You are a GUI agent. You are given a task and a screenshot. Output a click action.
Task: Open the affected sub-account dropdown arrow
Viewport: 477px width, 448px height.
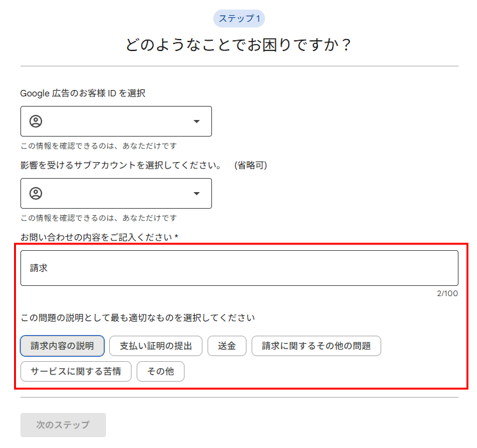coord(197,193)
